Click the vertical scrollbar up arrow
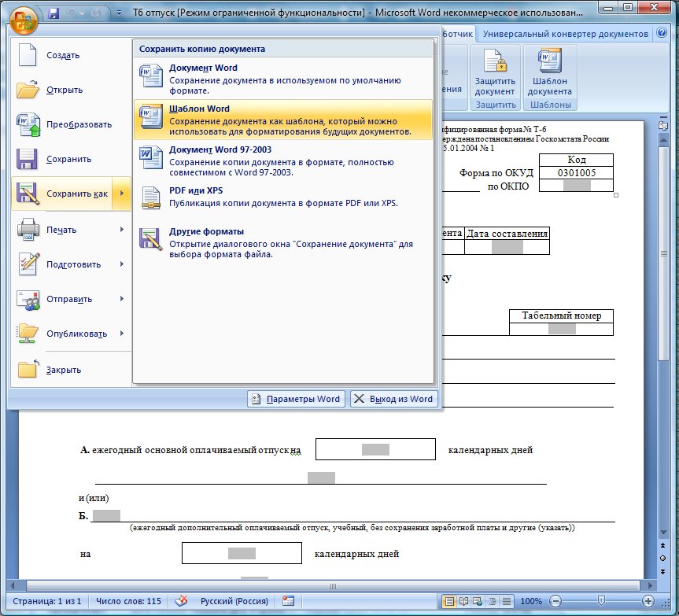Image resolution: width=679 pixels, height=616 pixels. click(663, 140)
